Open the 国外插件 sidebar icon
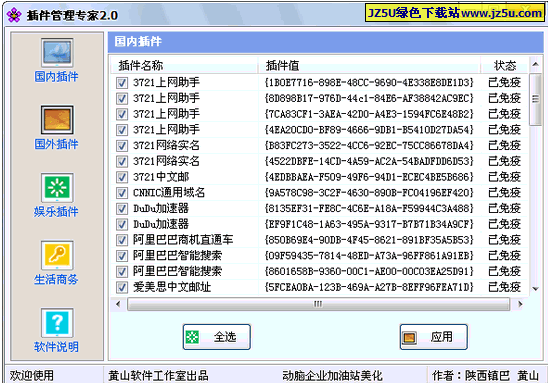The image size is (548, 383). pos(57,120)
